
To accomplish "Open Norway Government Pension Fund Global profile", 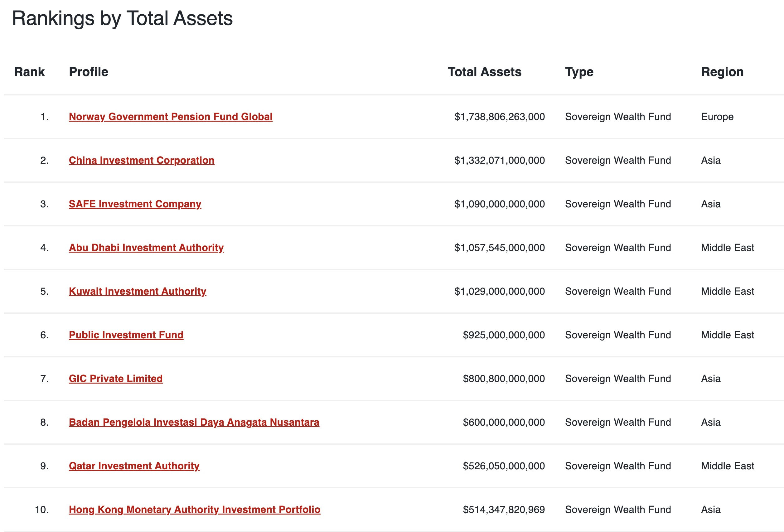I will point(170,117).
